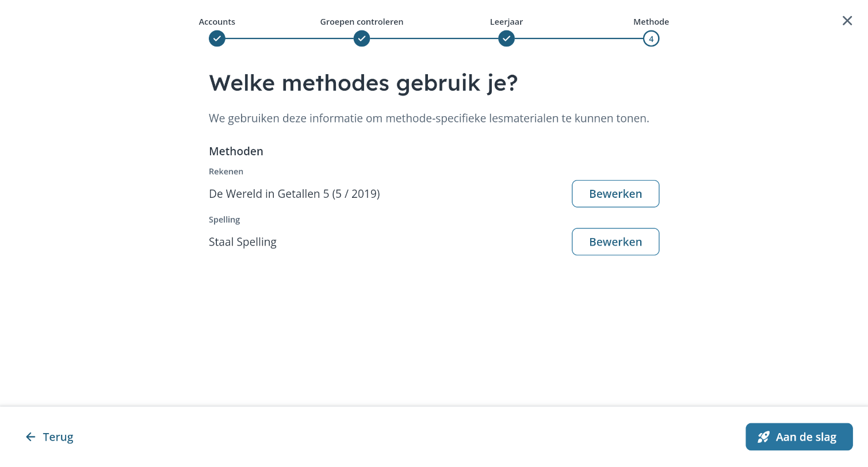Screen dimensions: 868x467
Task: Click the Groepen controleren step checkmark circle
Action: tap(362, 39)
